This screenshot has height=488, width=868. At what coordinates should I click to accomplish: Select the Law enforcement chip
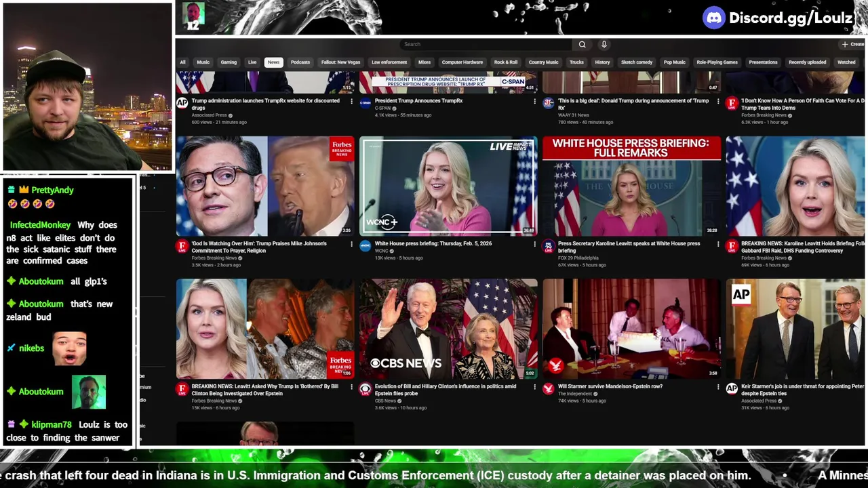pyautogui.click(x=389, y=62)
